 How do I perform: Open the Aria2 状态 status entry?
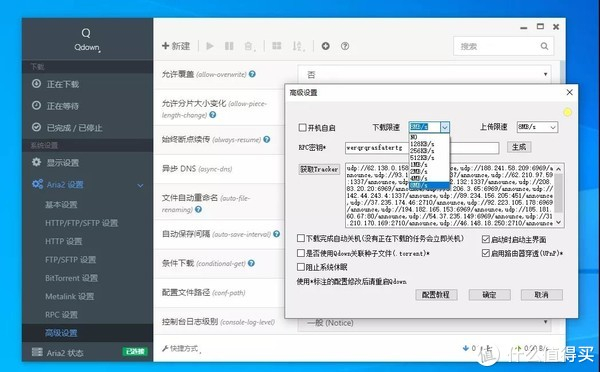point(87,352)
